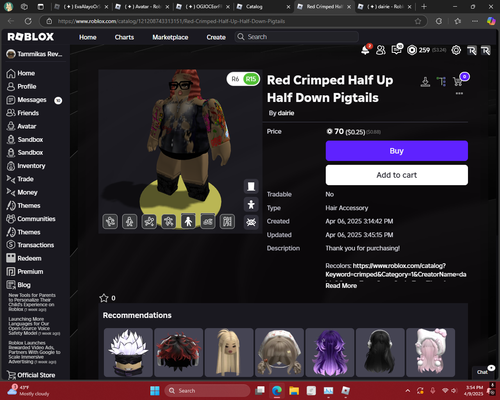Select the purple hair recommendation thumbnail

click(330, 353)
